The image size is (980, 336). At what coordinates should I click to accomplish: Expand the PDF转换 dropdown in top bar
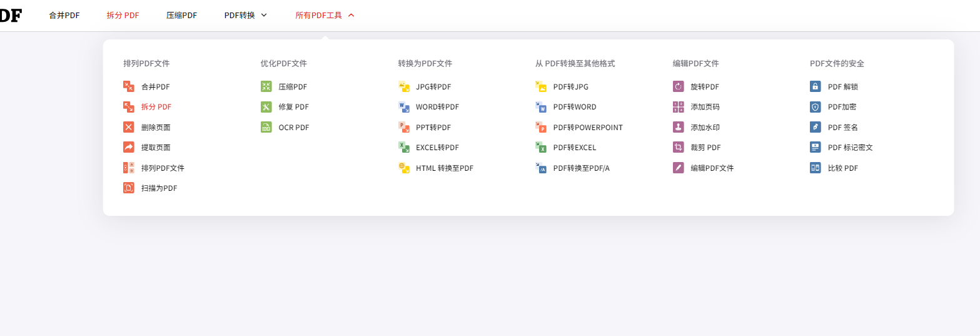tap(246, 15)
